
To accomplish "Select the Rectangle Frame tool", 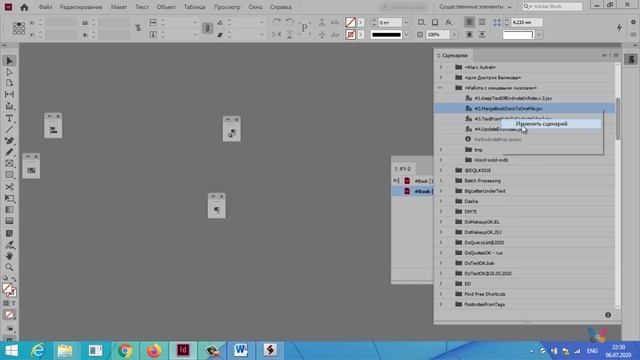I will click(9, 164).
